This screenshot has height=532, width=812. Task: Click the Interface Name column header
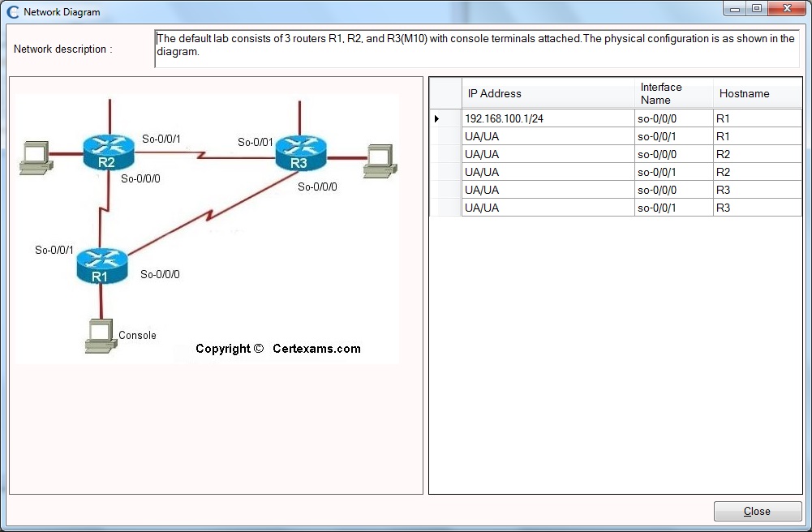pyautogui.click(x=661, y=93)
